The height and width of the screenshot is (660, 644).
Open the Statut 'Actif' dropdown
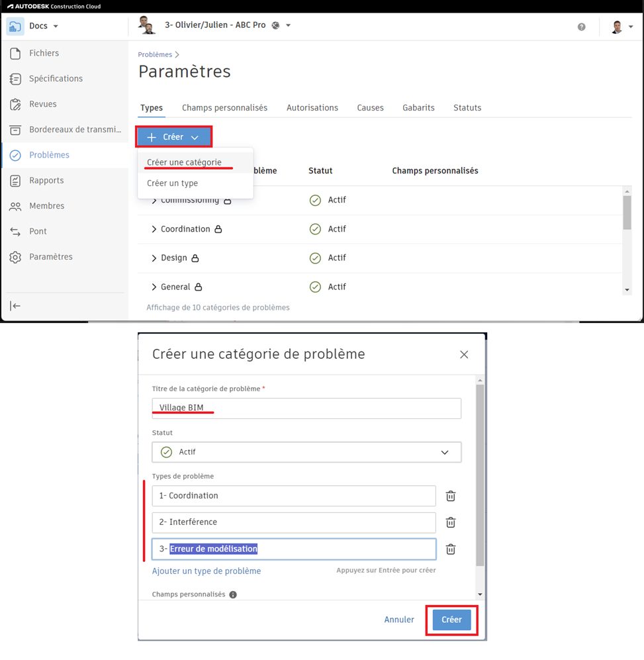pos(306,452)
